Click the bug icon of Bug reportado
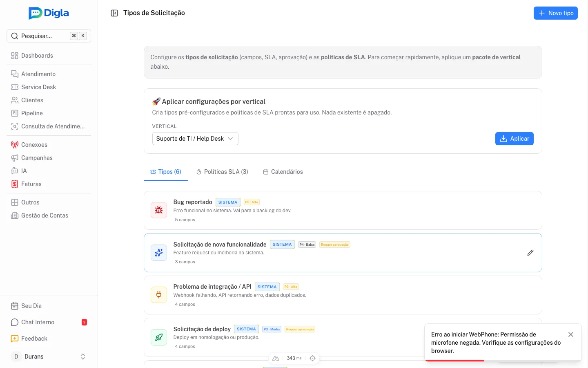588x368 pixels. [159, 210]
